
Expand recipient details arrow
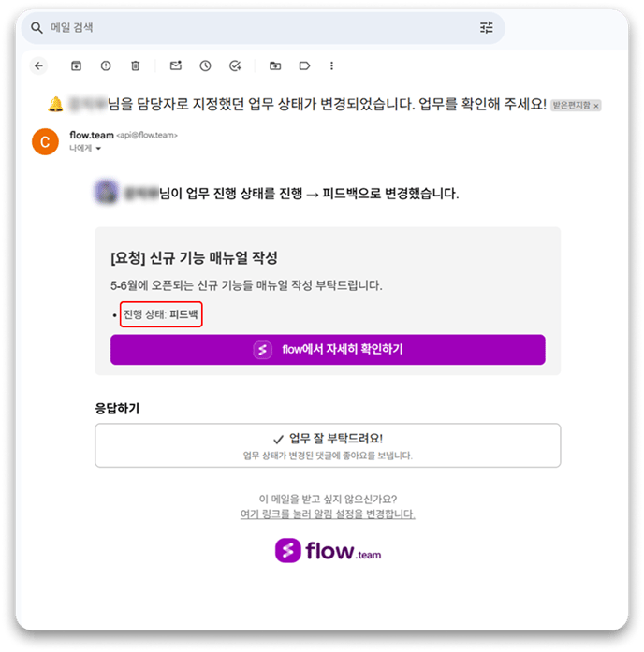click(x=98, y=149)
